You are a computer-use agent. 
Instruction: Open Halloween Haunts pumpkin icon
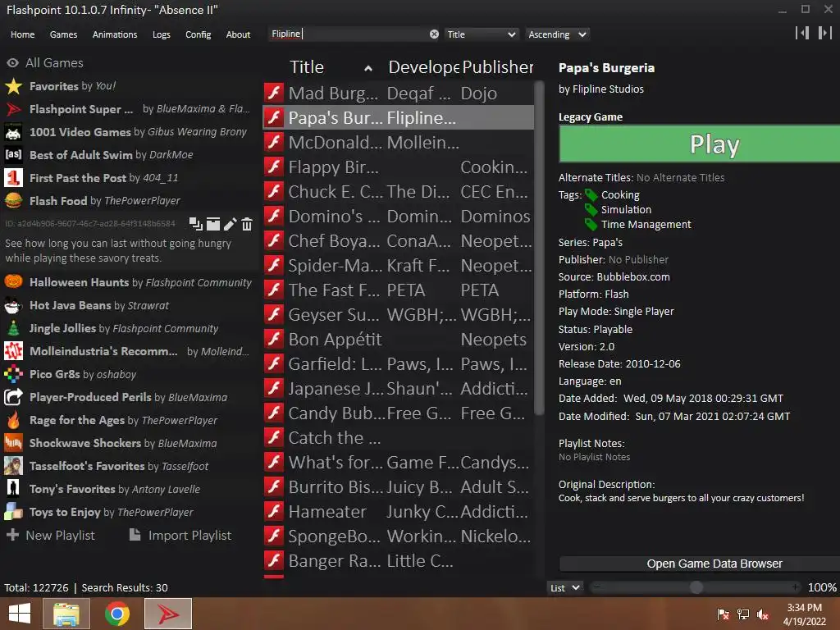(13, 282)
